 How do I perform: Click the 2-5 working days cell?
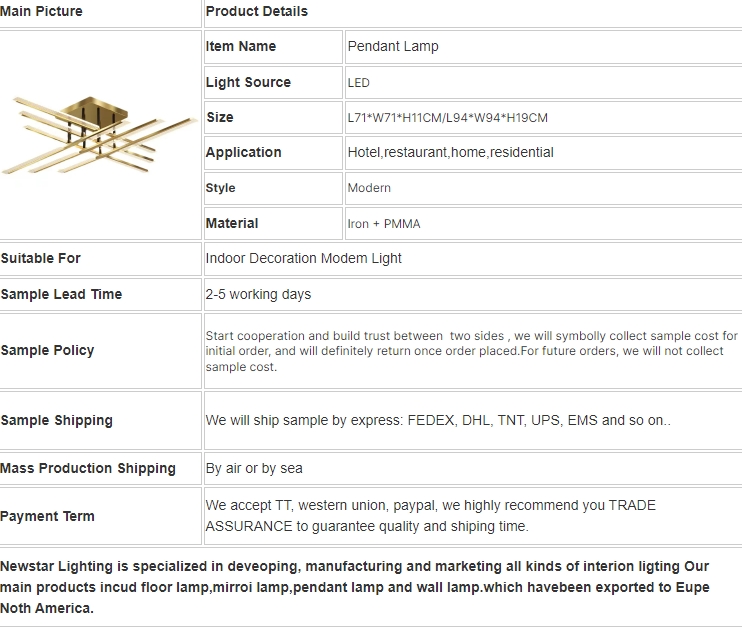(473, 294)
